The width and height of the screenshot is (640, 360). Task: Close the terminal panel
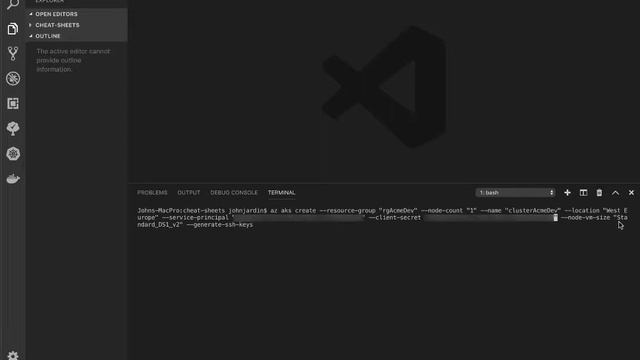[x=631, y=193]
